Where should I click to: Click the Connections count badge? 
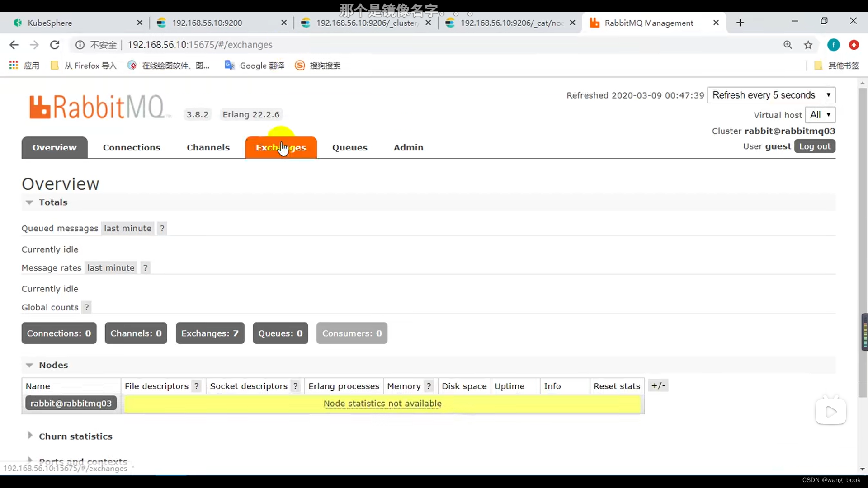click(59, 333)
